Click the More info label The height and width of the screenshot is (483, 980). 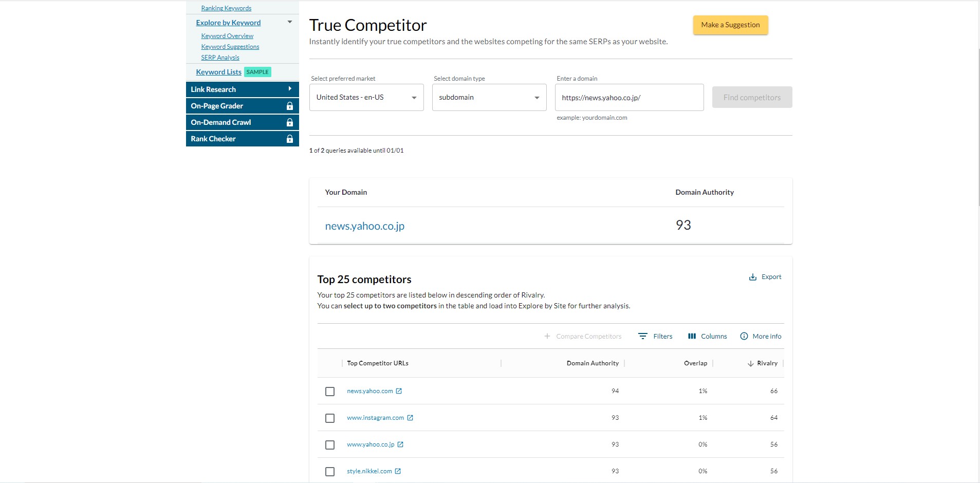(767, 337)
